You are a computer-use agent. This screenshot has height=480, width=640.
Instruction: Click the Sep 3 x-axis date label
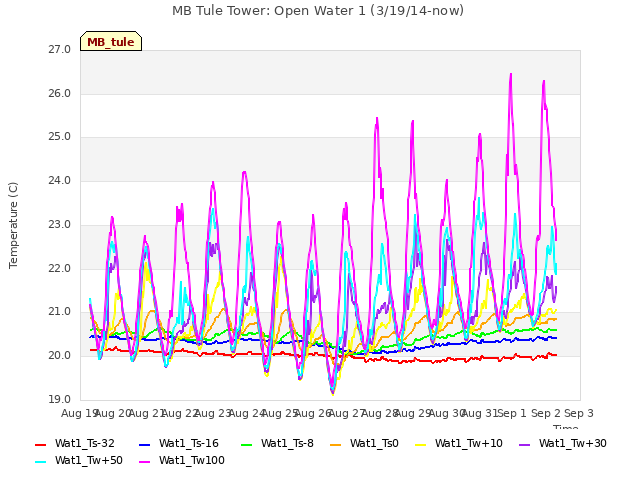[x=579, y=413]
